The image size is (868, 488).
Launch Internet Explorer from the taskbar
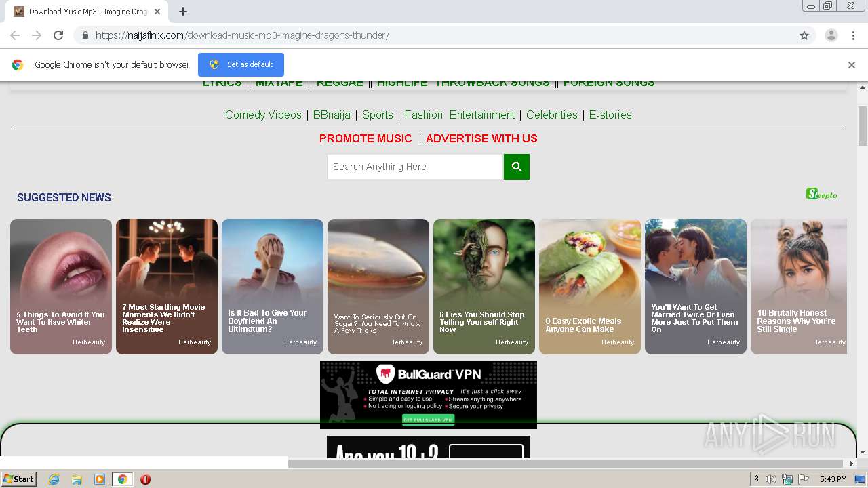pos(54,479)
